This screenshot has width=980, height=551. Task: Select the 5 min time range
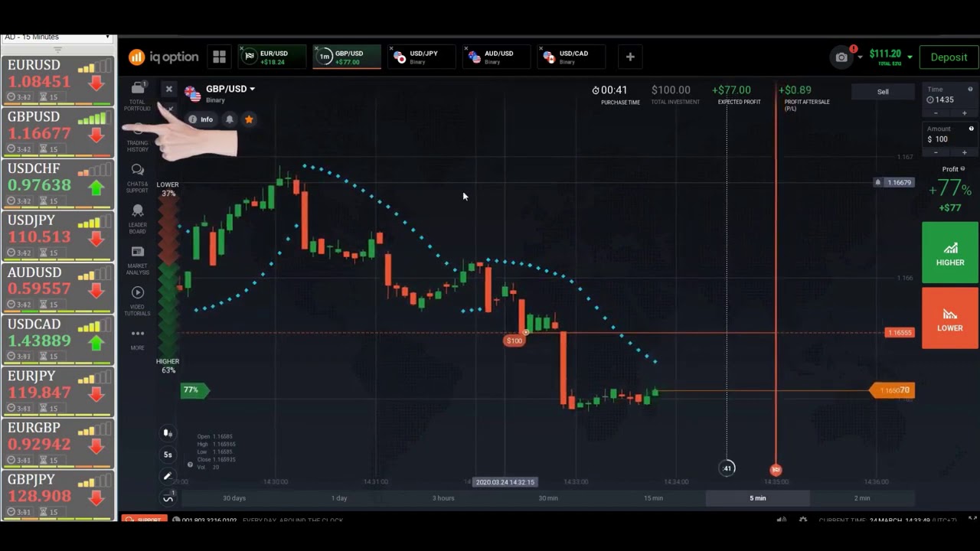(x=757, y=498)
